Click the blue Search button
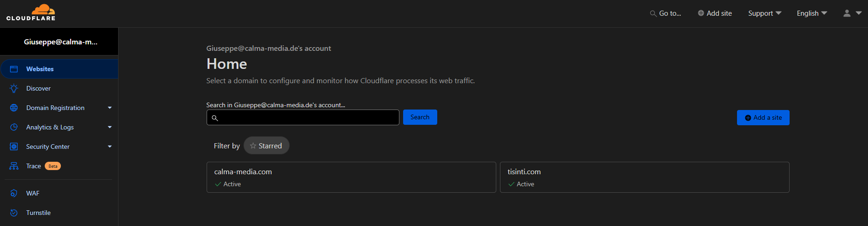Screen dimensions: 868x226 (x=420, y=117)
